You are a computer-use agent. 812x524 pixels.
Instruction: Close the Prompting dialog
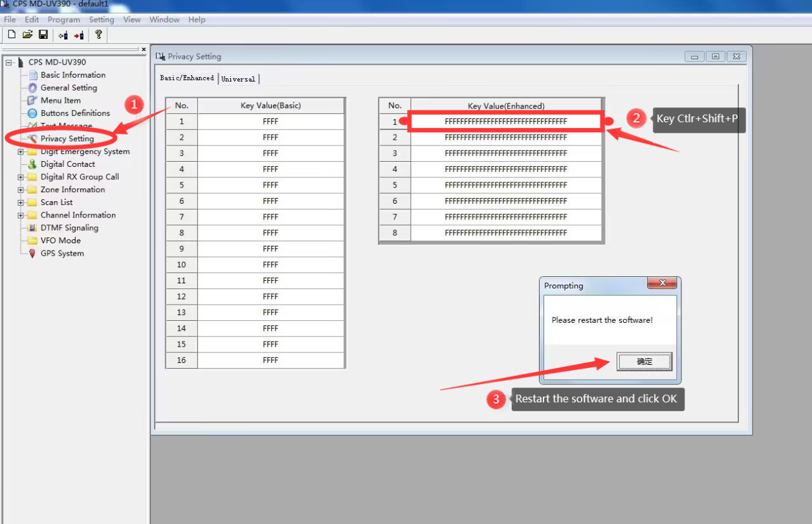(662, 284)
